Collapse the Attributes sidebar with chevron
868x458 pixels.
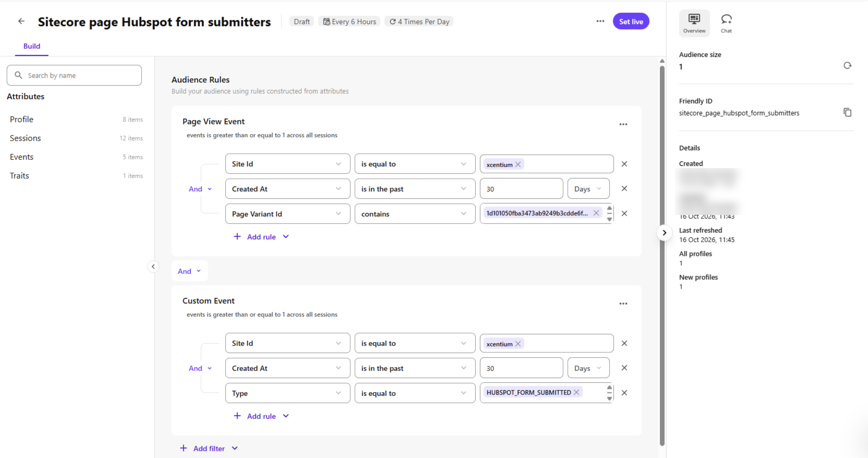click(153, 266)
